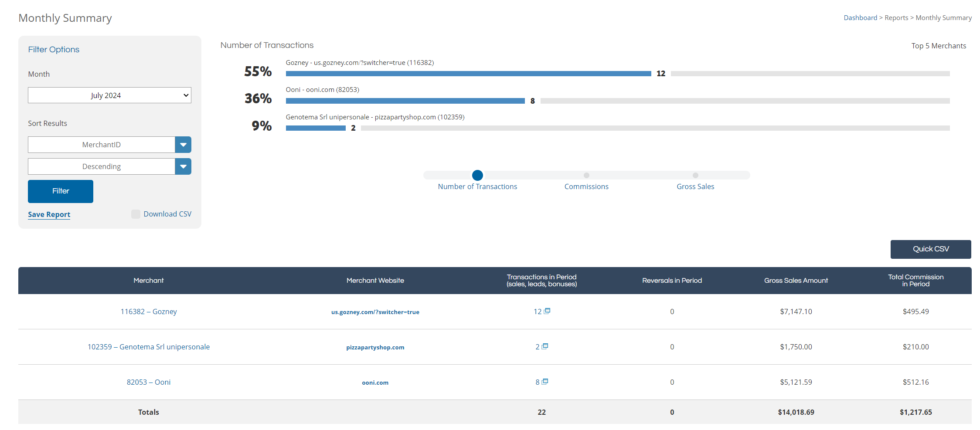This screenshot has width=980, height=430.
Task: Click the Gross Sales slider dot
Action: coord(695,175)
